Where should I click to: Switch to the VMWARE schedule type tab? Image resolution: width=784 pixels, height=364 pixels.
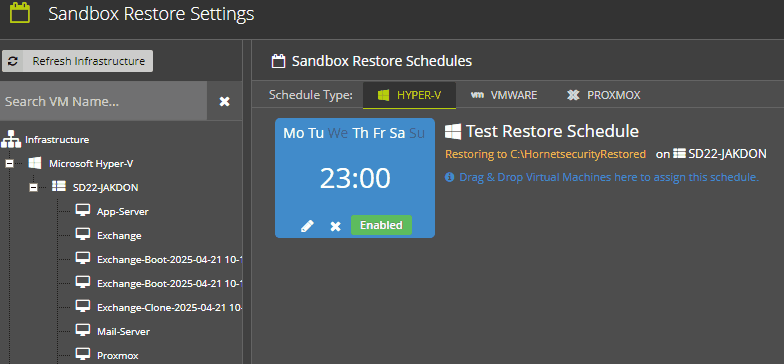pyautogui.click(x=504, y=95)
